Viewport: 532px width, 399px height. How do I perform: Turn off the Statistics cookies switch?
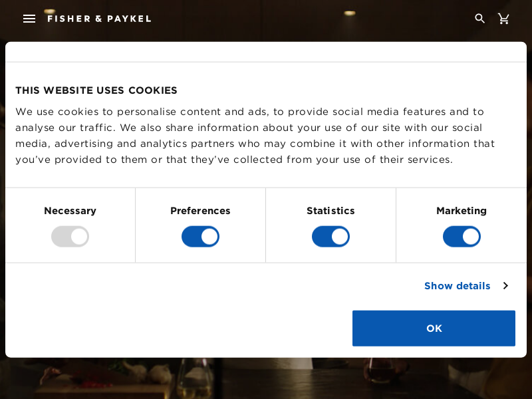pyautogui.click(x=331, y=237)
